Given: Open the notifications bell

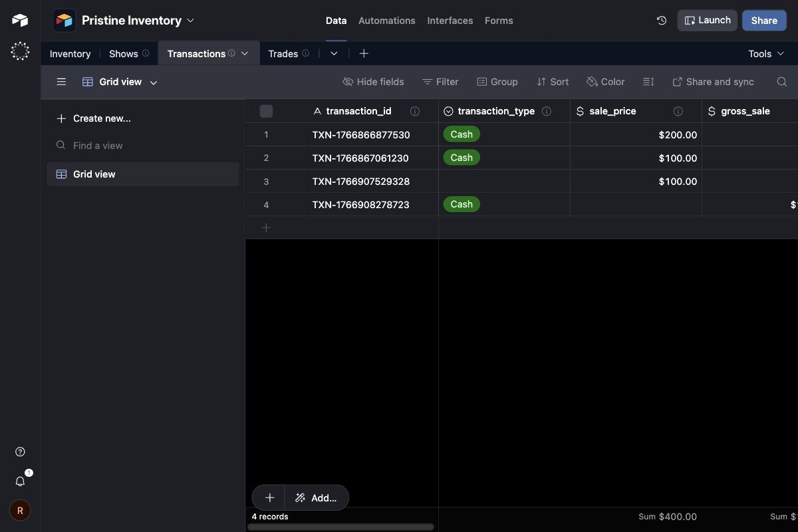Looking at the screenshot, I should 19,481.
